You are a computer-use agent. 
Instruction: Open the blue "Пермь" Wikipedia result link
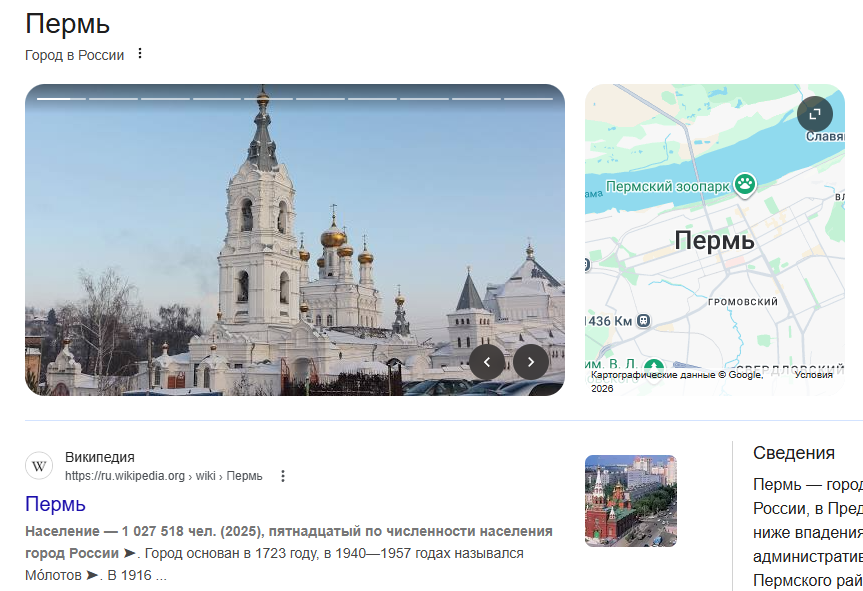click(55, 504)
